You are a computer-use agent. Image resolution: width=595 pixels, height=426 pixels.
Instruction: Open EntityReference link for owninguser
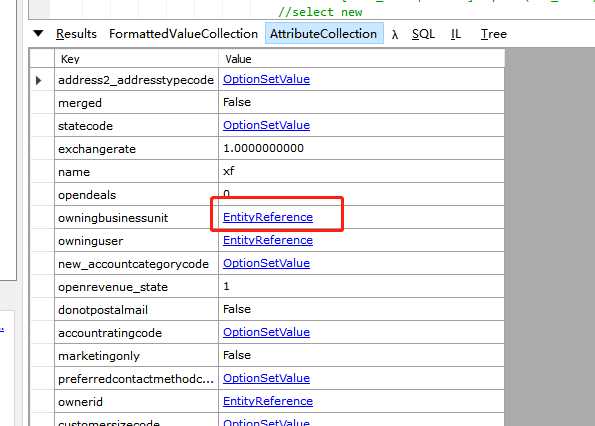[268, 240]
